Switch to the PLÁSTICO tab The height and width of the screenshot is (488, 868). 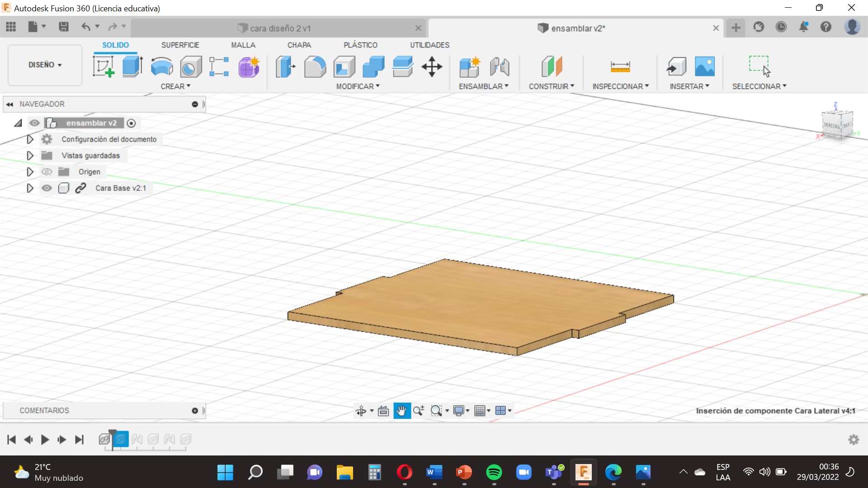tap(360, 45)
